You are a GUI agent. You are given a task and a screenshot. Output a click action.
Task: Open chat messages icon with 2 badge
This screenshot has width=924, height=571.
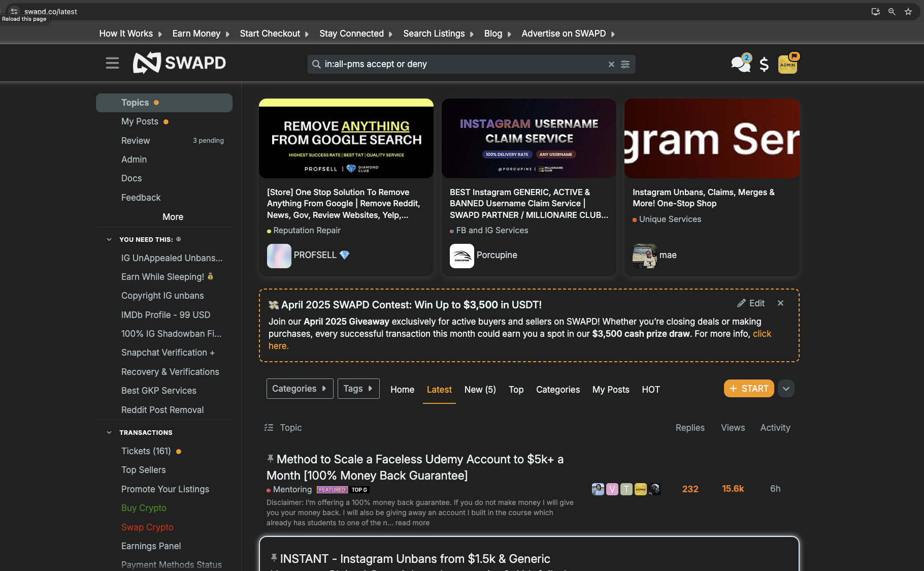pos(741,63)
